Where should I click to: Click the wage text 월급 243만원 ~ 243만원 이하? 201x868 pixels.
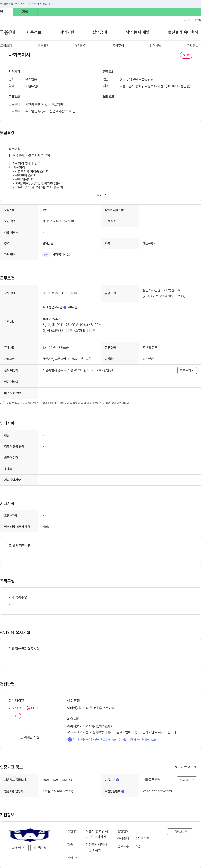pos(162,290)
